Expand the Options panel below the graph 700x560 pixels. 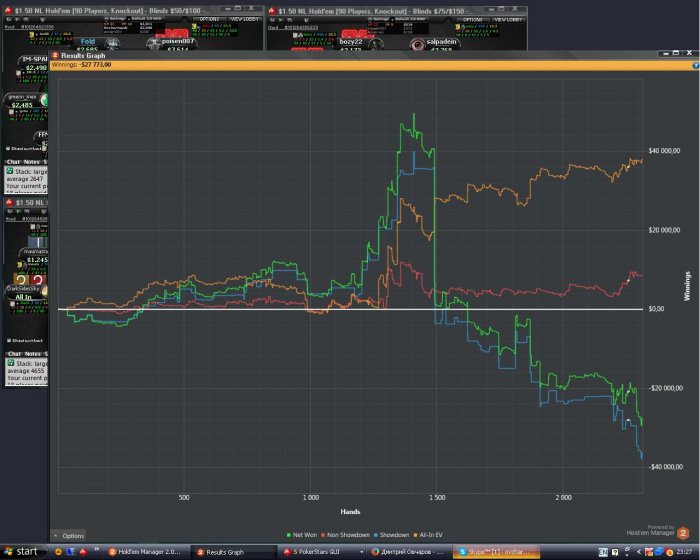pos(69,535)
